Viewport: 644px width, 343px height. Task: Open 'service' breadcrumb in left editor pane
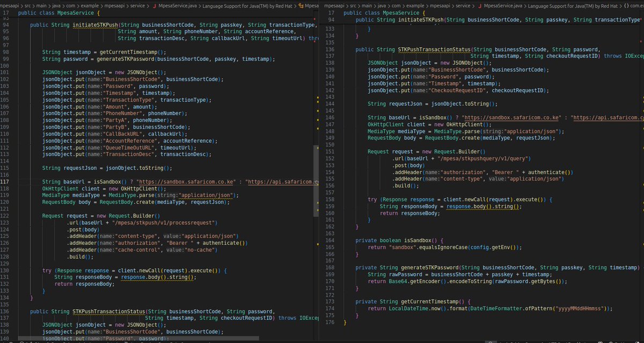tap(138, 5)
